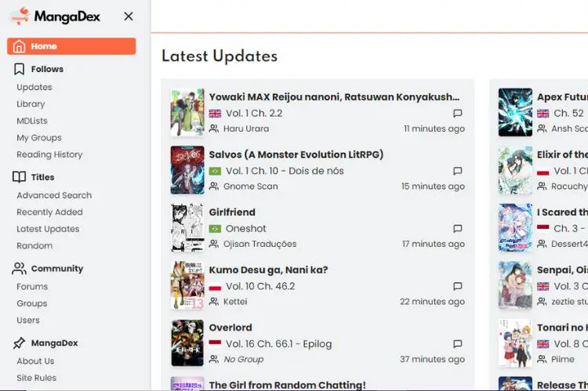Open chapter Ch. 52 of Apex Future
This screenshot has width=588, height=391.
click(568, 113)
